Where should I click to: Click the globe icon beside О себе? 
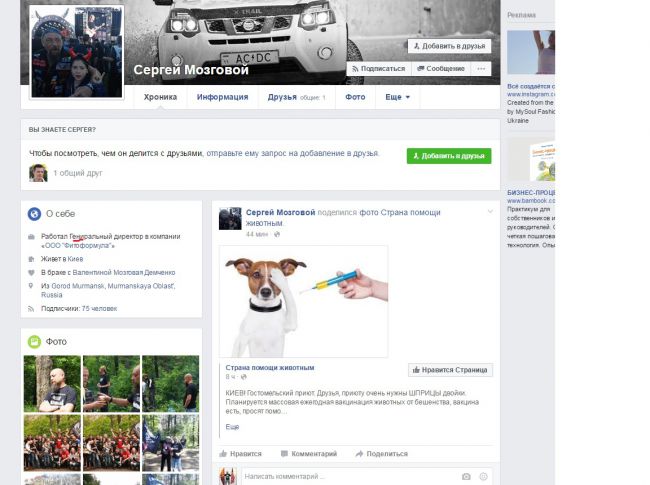tap(34, 213)
